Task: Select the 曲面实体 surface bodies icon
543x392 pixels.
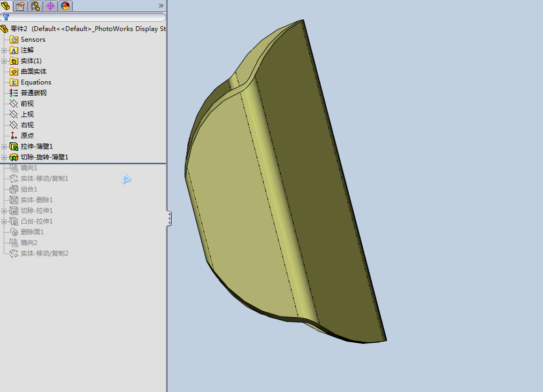Action: 14,72
